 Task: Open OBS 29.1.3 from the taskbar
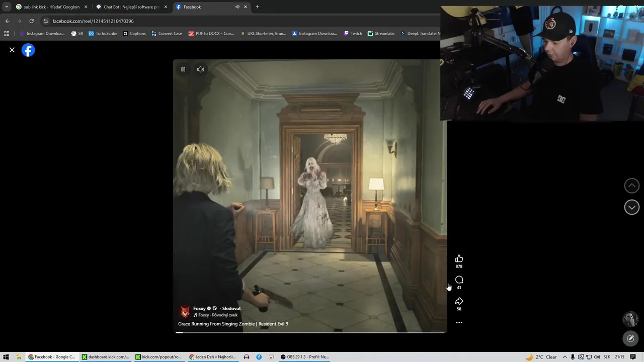pos(304,357)
